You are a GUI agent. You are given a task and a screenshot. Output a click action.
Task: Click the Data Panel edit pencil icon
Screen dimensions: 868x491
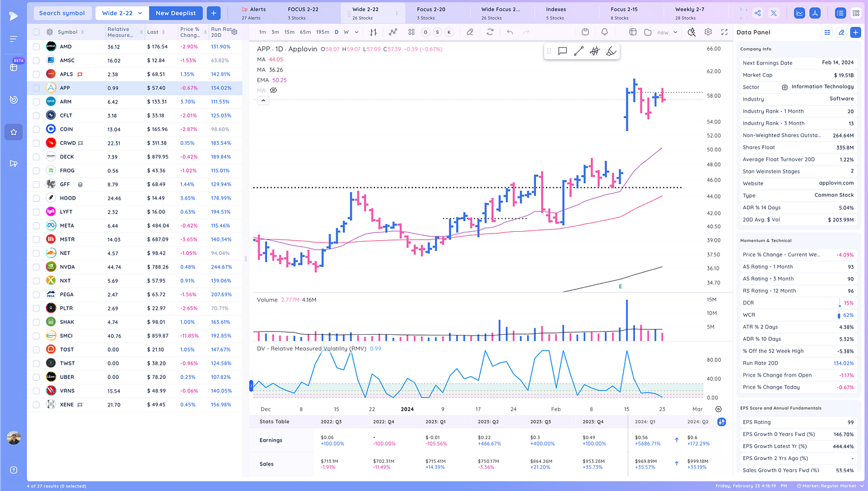point(841,32)
